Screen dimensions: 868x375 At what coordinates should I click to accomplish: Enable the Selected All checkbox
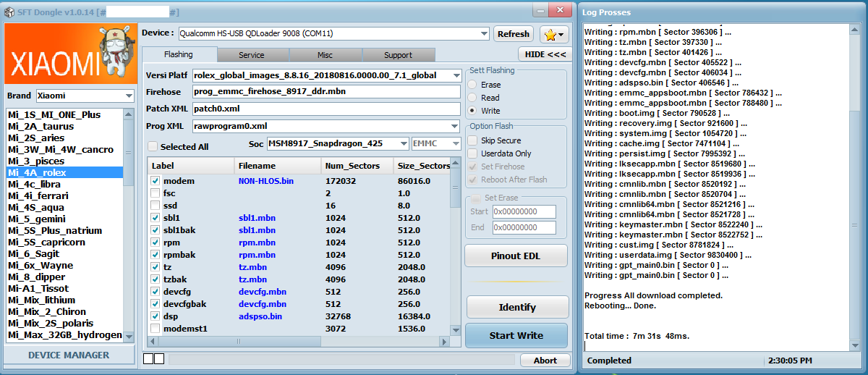click(x=153, y=147)
